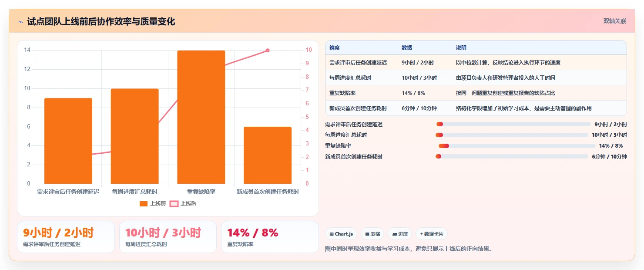
Task: Click the 9小时 / 2小时 data card
Action: pyautogui.click(x=66, y=237)
